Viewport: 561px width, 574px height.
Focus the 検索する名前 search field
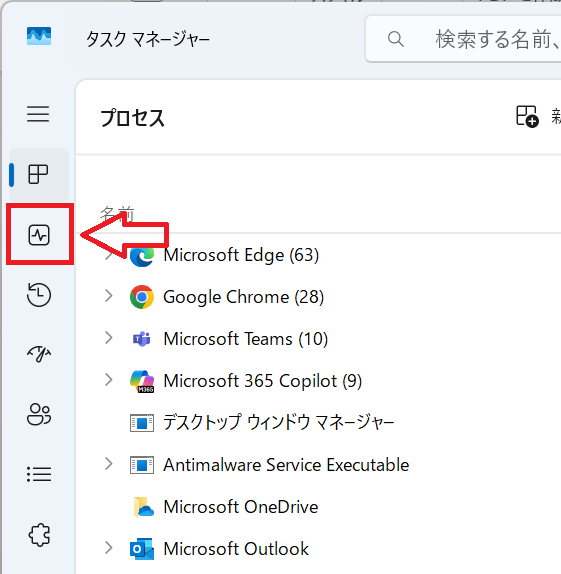click(463, 39)
